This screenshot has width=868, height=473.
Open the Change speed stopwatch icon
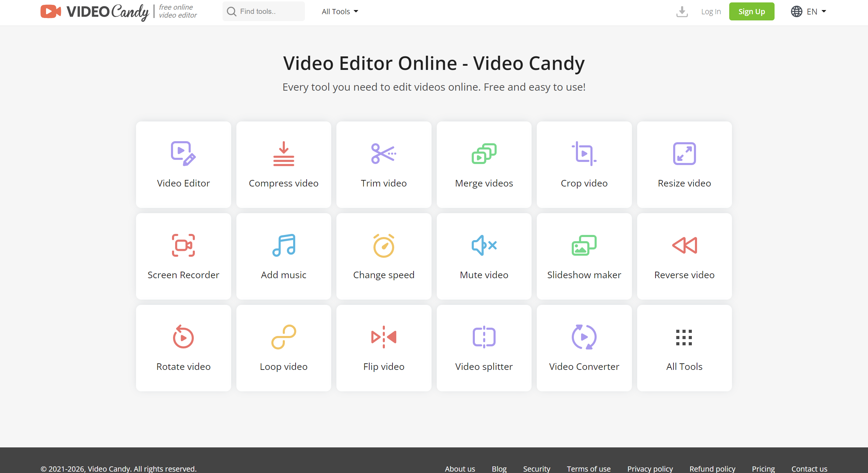383,246
